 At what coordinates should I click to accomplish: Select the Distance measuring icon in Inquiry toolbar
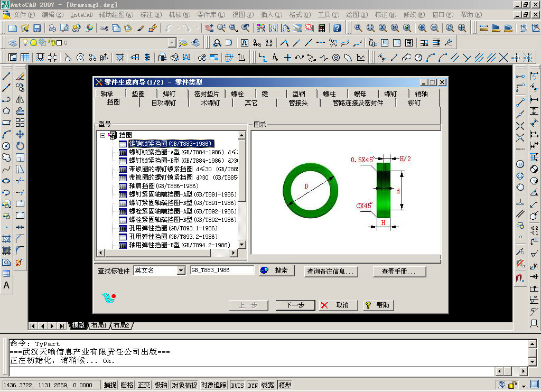click(x=484, y=28)
